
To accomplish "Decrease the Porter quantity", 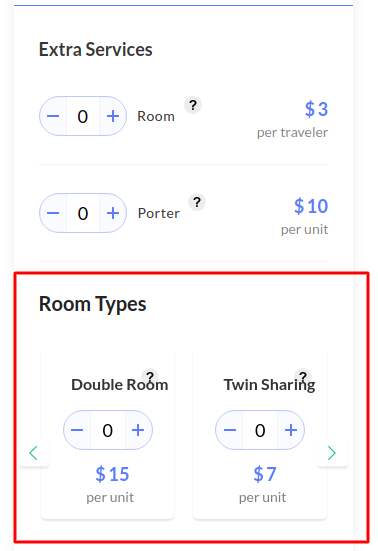I will tap(53, 213).
